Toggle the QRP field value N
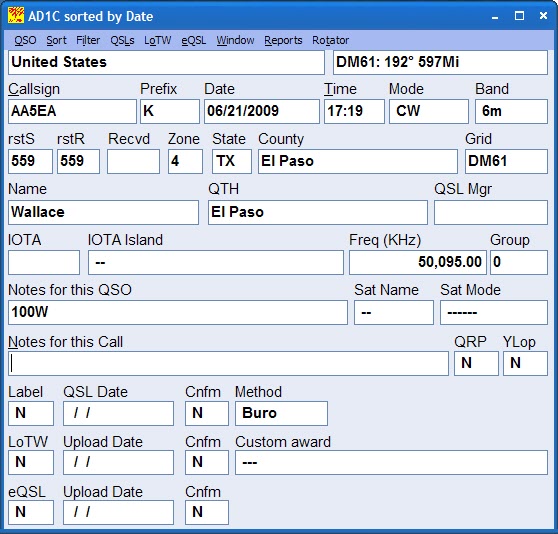Screen dimensions: 558x534 [x=476, y=363]
